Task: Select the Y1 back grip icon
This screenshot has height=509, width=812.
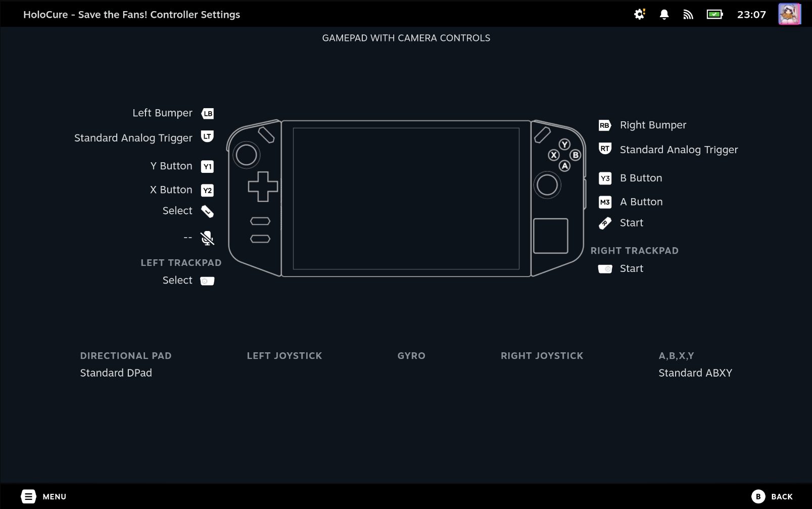Action: [208, 166]
